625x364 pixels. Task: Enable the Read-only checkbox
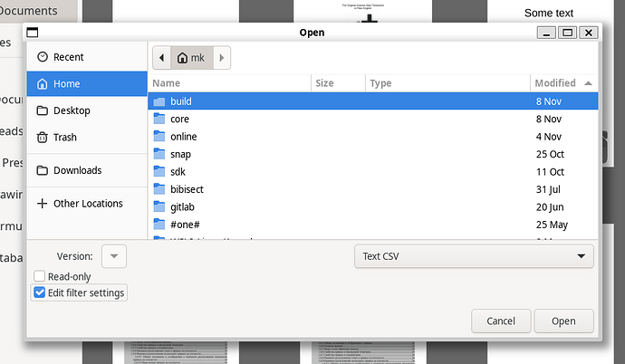coord(39,276)
